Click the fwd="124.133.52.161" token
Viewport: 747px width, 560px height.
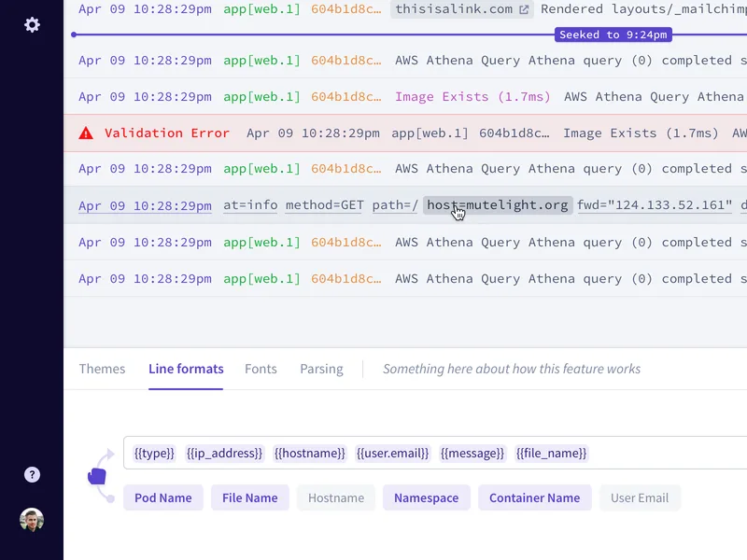pyautogui.click(x=655, y=204)
